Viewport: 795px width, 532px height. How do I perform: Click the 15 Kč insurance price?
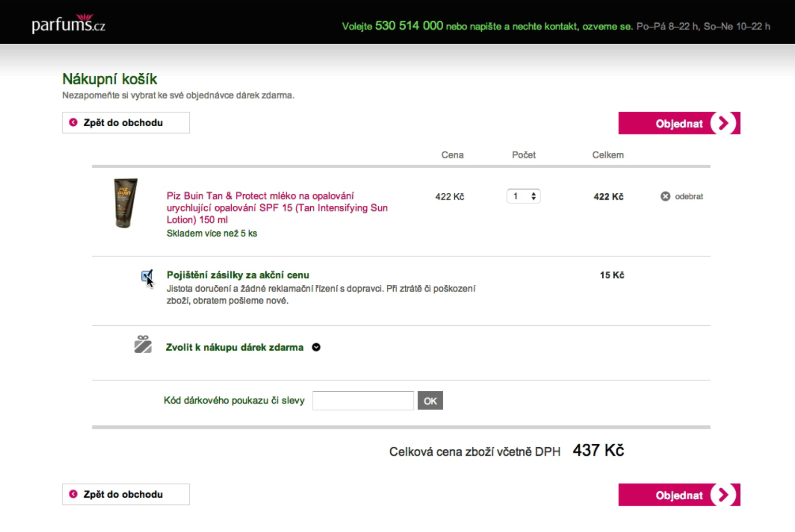612,275
